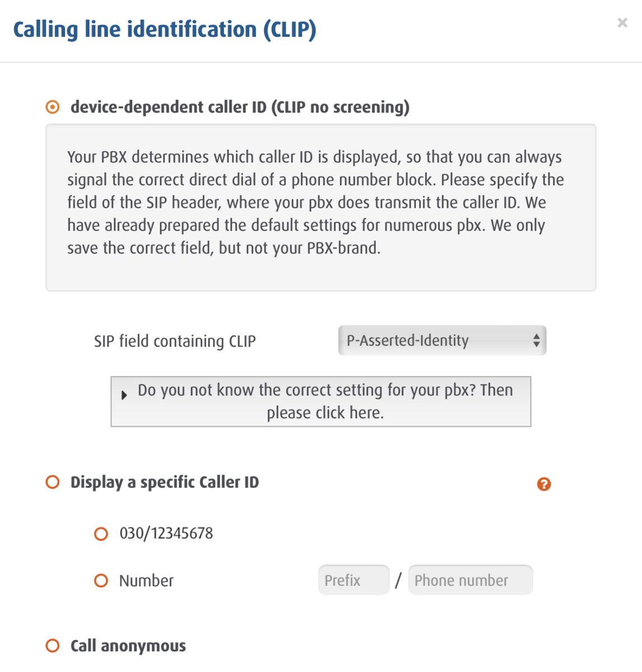Enable the Call anonymous radio option
The image size is (642, 672).
(x=53, y=646)
